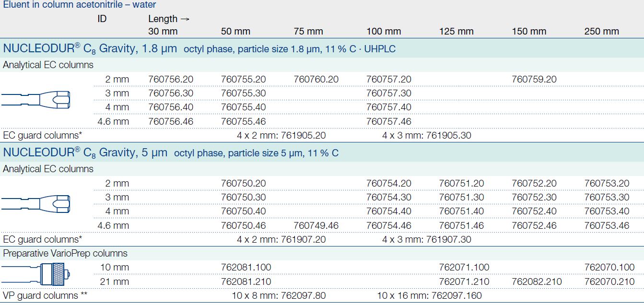Click the 250 mm length column header

(x=601, y=32)
